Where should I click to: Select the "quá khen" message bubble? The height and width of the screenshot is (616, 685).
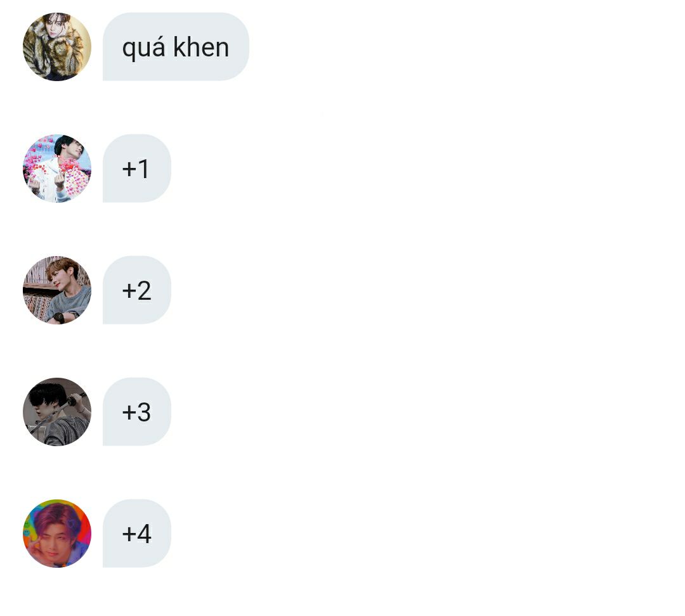[x=176, y=47]
